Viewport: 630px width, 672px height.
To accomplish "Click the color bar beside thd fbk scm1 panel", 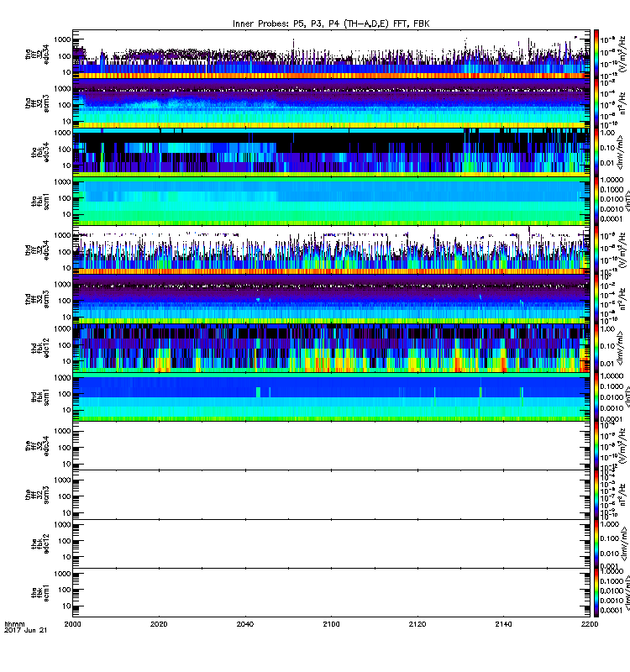I will point(596,397).
